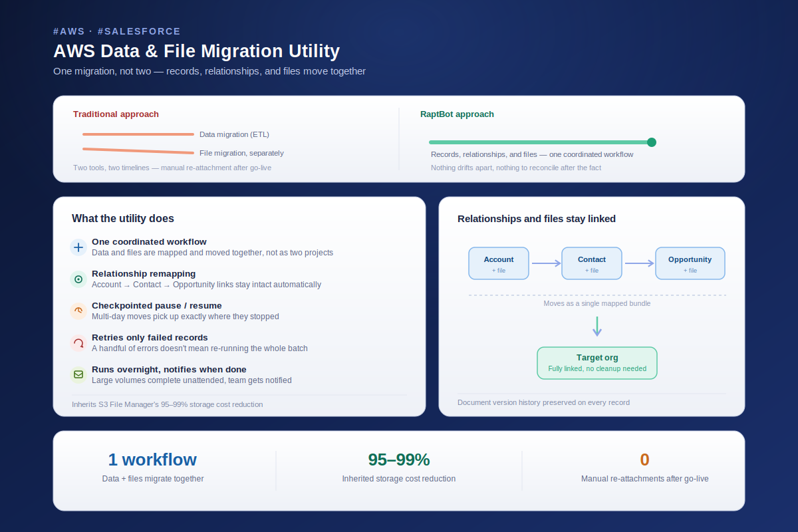Click 'Runs overnight, notifies when done' title
798x532 pixels.
coord(169,369)
